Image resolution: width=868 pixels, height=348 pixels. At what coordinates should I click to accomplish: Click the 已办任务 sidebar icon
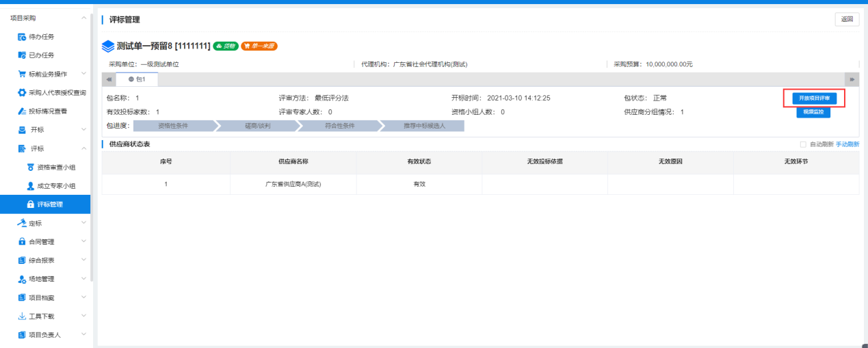(22, 55)
